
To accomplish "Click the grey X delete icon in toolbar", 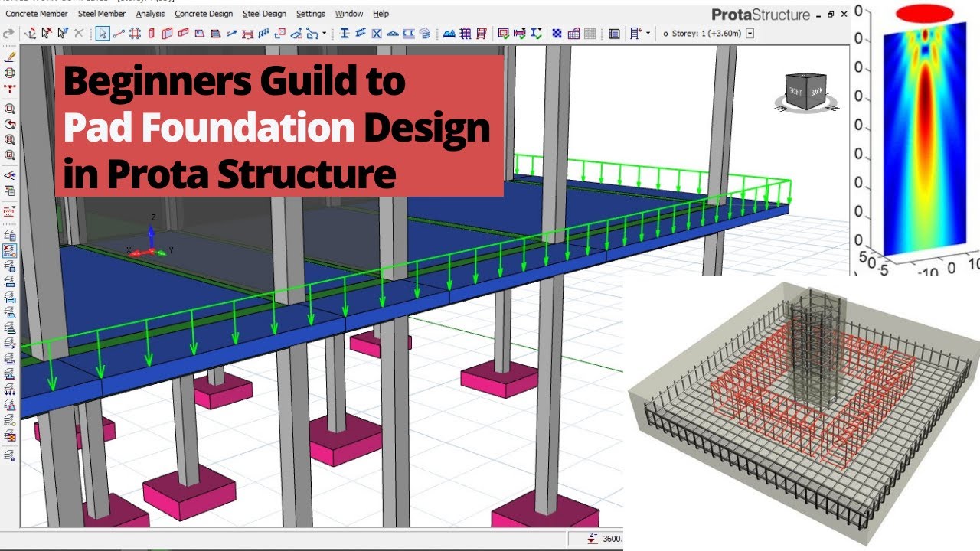I will pos(78,33).
